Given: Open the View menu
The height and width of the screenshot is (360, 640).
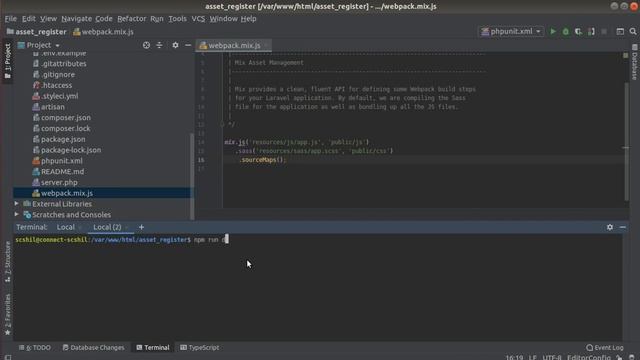Looking at the screenshot, I should click(x=48, y=19).
